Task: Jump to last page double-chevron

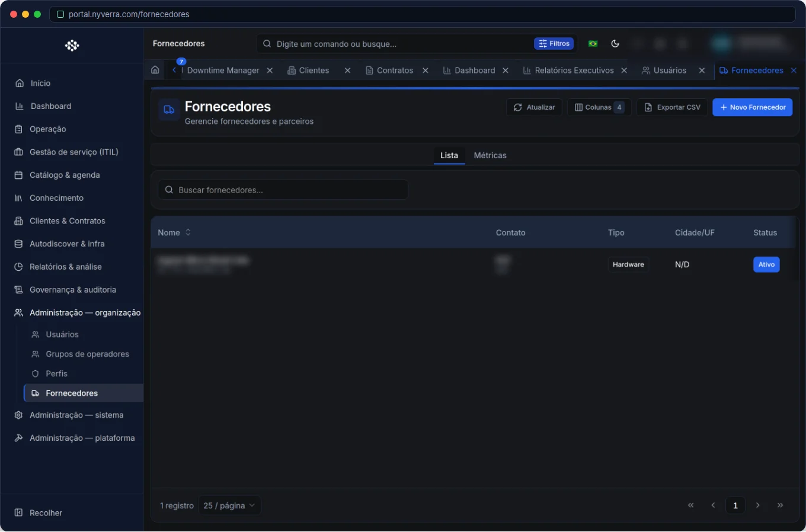Action: (781, 505)
